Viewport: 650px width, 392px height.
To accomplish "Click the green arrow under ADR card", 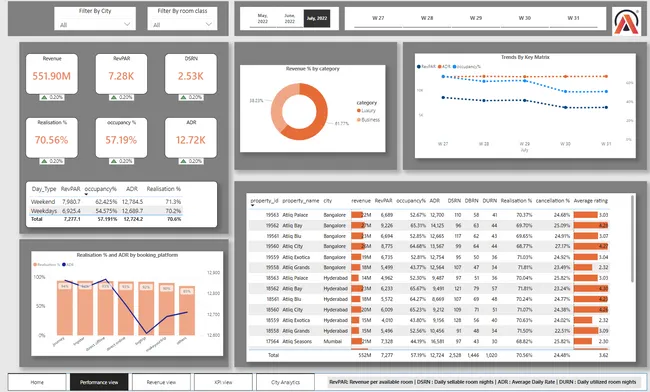I will (x=183, y=161).
